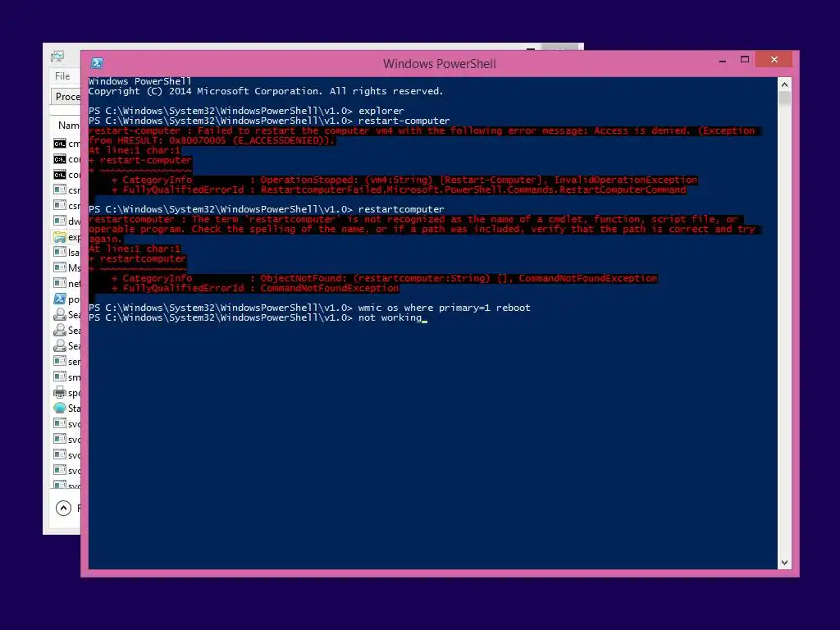This screenshot has height=630, width=840.
Task: Open the File menu in Task Manager
Action: click(x=62, y=76)
